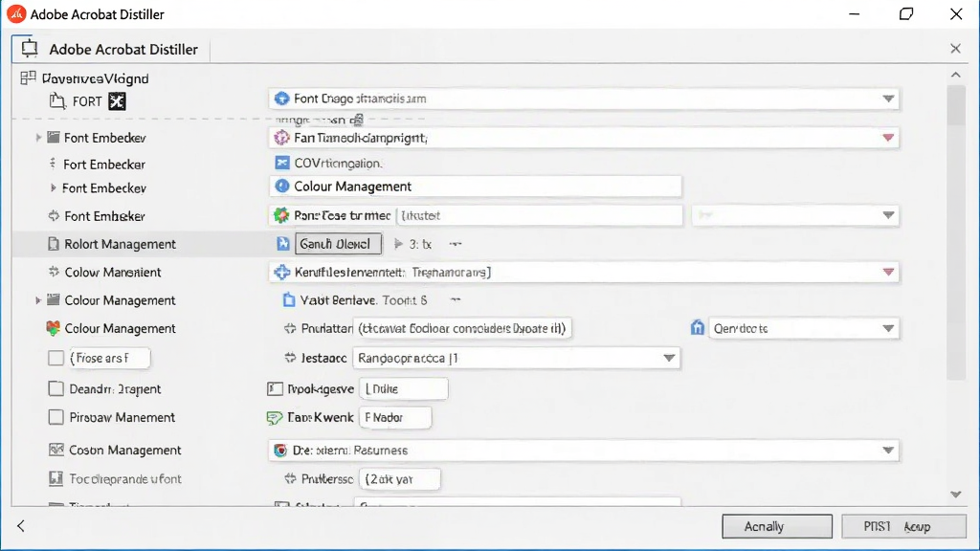Image resolution: width=980 pixels, height=551 pixels.
Task: Click the blue X icon beside COVrtiongalion
Action: tap(282, 163)
